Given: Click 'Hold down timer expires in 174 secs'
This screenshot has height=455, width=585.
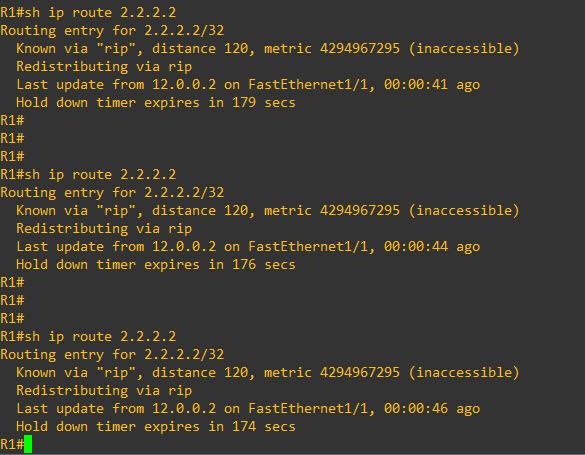Looking at the screenshot, I should pos(156,426).
